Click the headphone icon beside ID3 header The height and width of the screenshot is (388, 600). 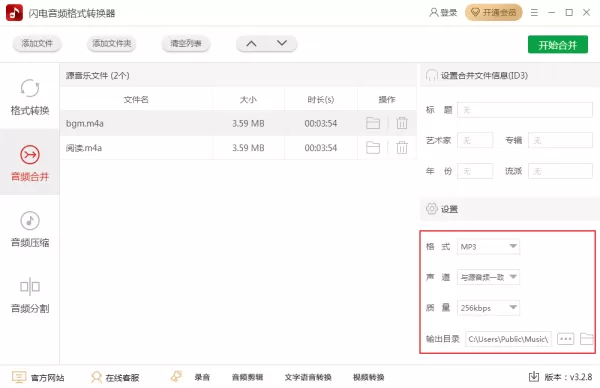point(431,75)
